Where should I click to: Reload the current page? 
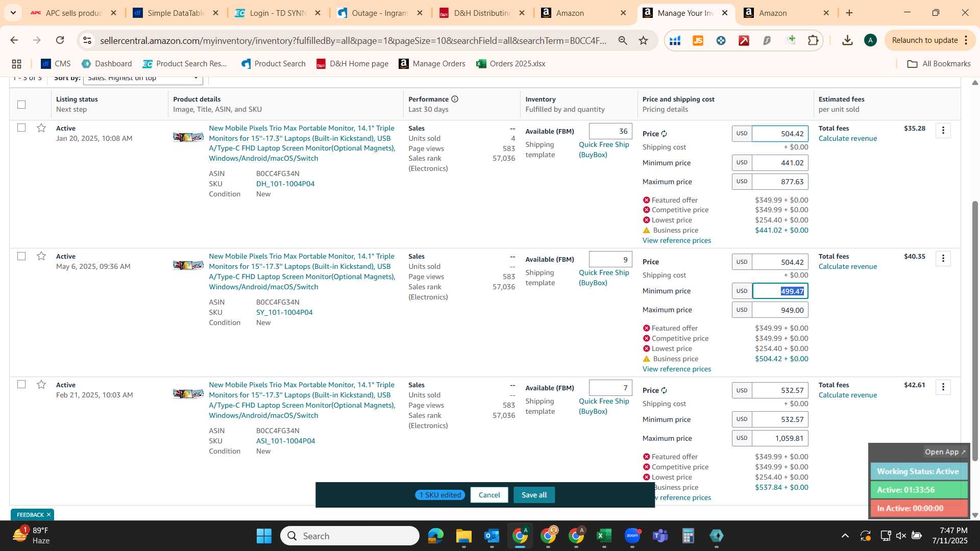60,40
